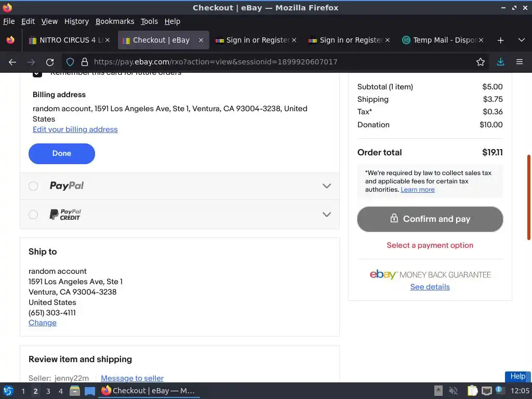Open the tracking protection shield icon
This screenshot has height=399, width=532.
point(70,62)
